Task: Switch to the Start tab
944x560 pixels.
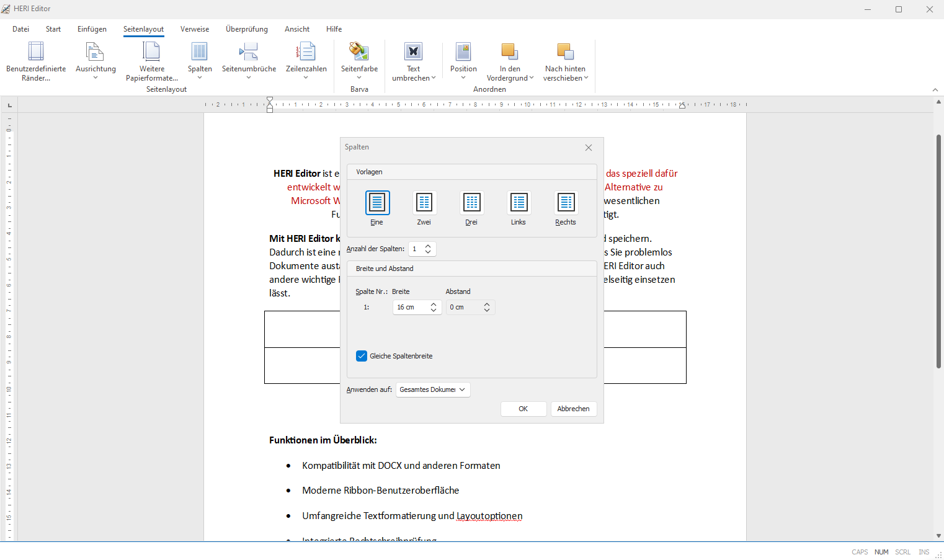Action: pos(53,29)
